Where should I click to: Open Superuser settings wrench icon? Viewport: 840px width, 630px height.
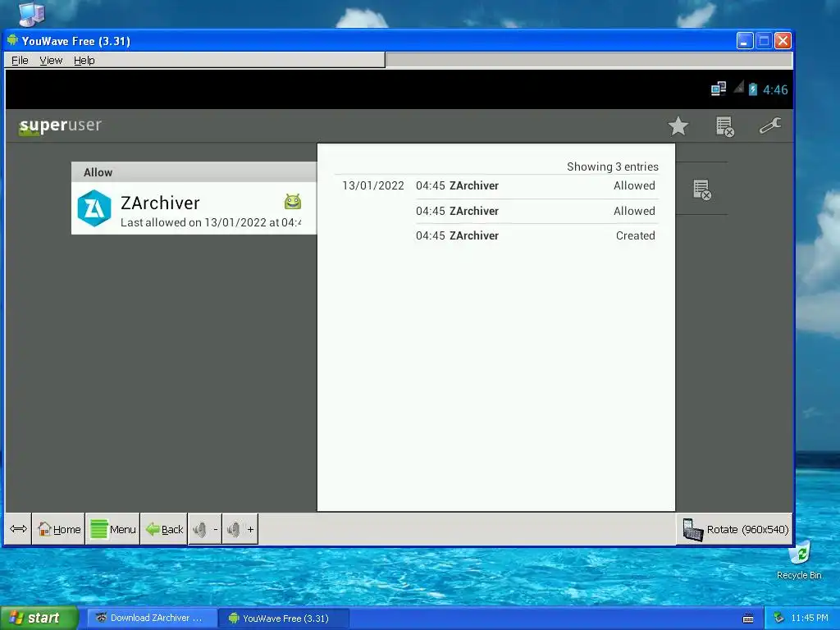coord(770,126)
